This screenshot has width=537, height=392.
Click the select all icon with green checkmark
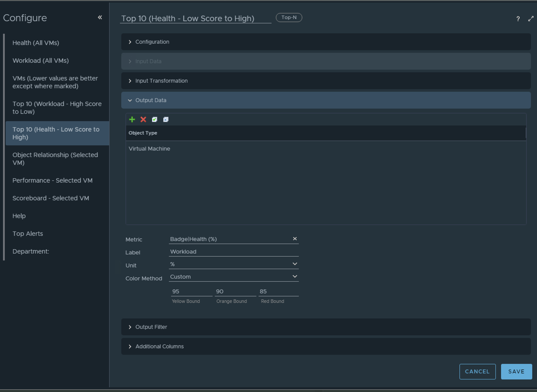[154, 119]
